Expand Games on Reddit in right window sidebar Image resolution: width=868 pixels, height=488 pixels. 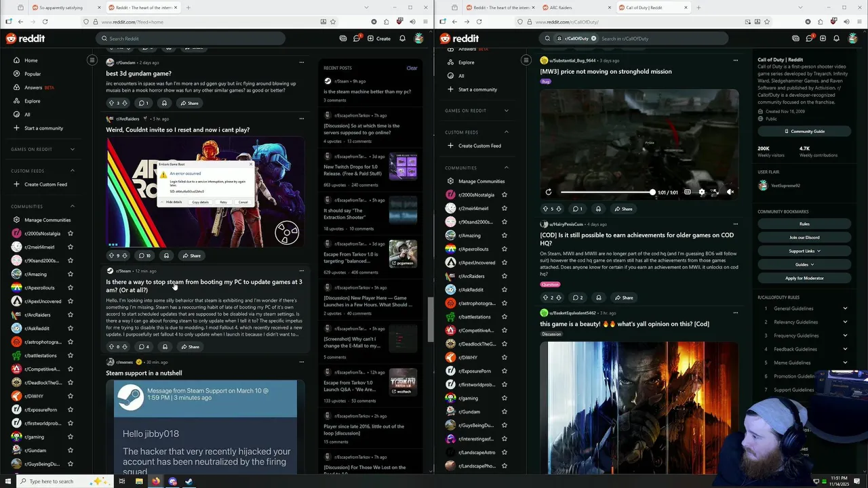(x=507, y=110)
